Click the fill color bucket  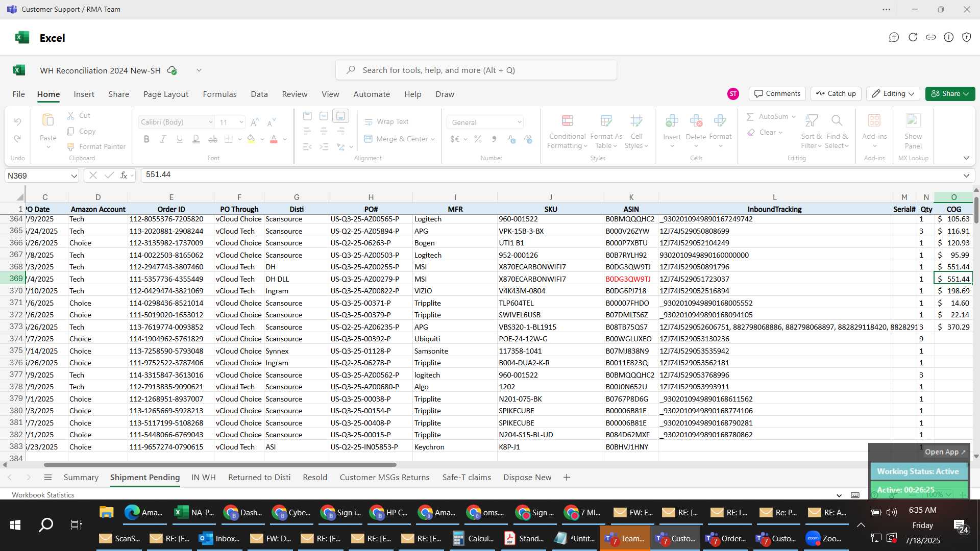(x=251, y=139)
